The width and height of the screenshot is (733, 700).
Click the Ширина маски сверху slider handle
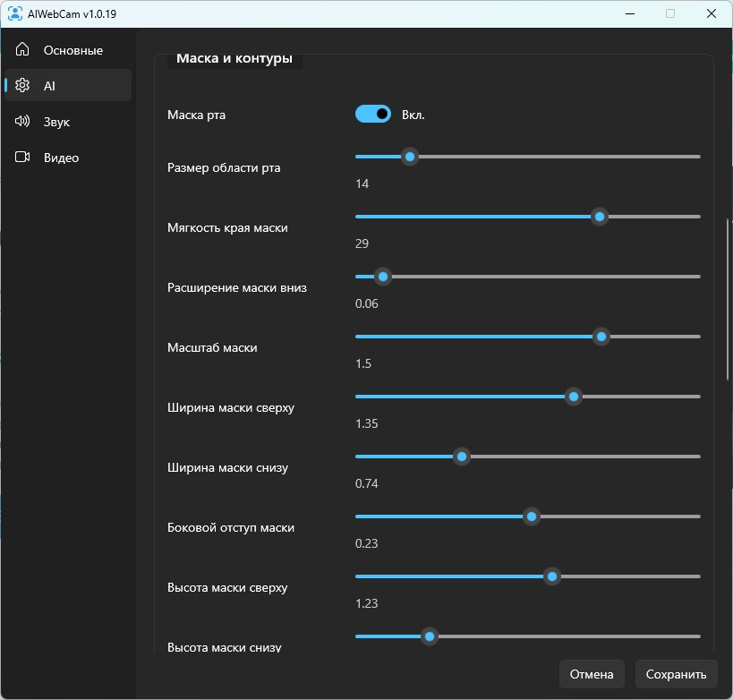[x=573, y=397]
